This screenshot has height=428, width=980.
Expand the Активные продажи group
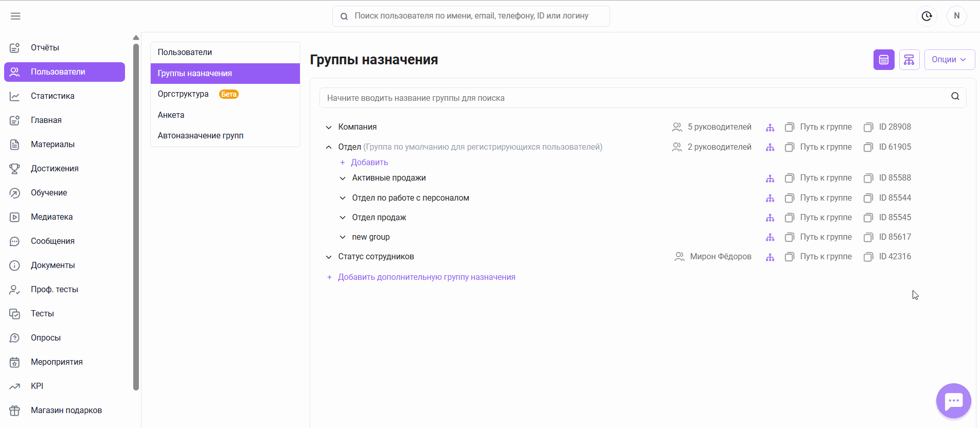(343, 178)
